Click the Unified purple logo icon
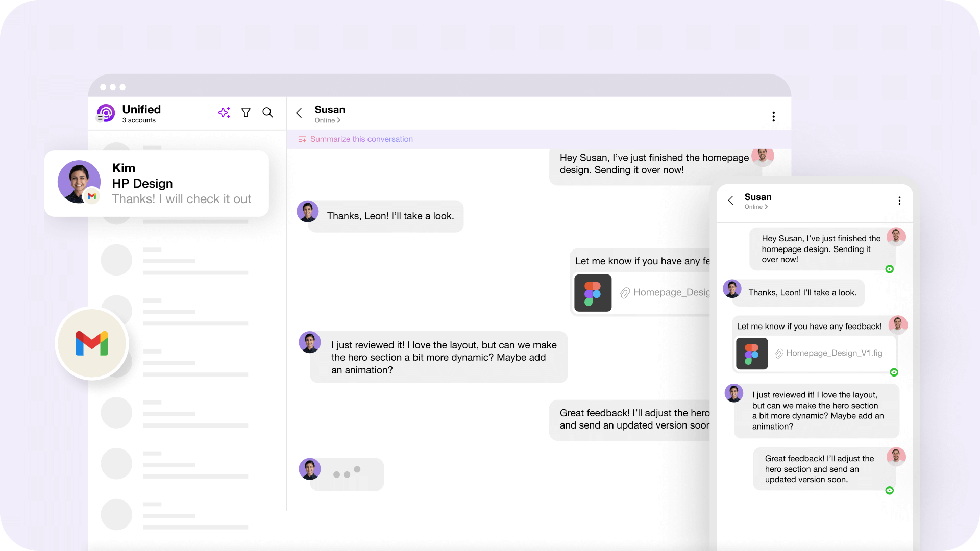This screenshot has width=980, height=551. coord(106,113)
